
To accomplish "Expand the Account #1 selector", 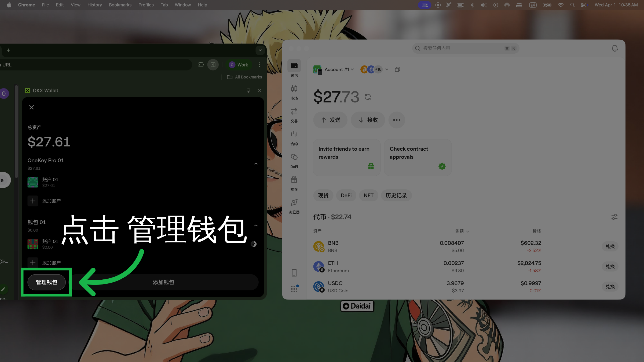I will pyautogui.click(x=334, y=69).
